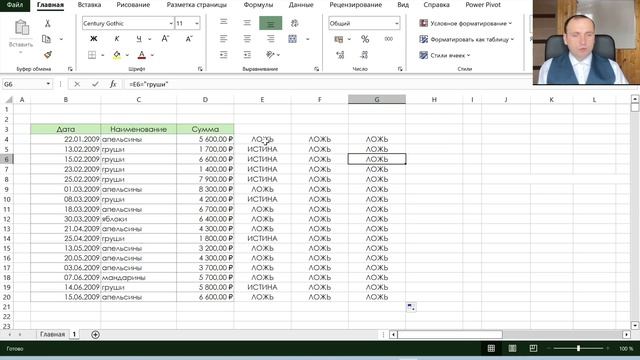Viewport: 640px width, 360px height.
Task: Select column G header
Action: click(x=377, y=100)
